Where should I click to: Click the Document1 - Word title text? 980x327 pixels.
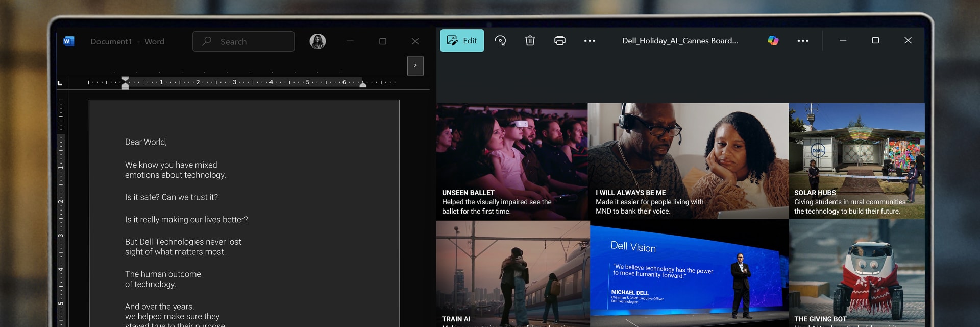coord(127,41)
